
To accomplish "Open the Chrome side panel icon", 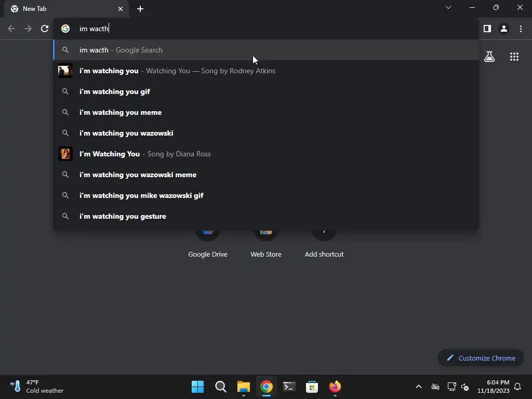I will (x=487, y=29).
